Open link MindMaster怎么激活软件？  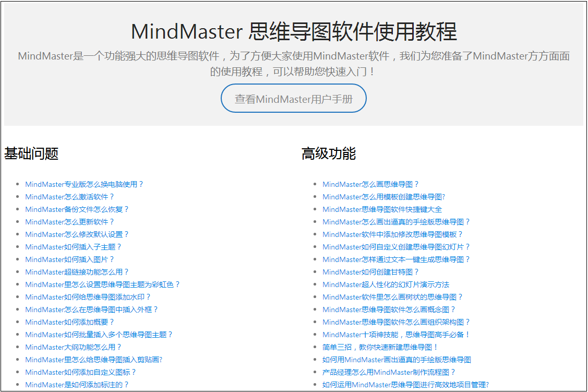tap(70, 197)
